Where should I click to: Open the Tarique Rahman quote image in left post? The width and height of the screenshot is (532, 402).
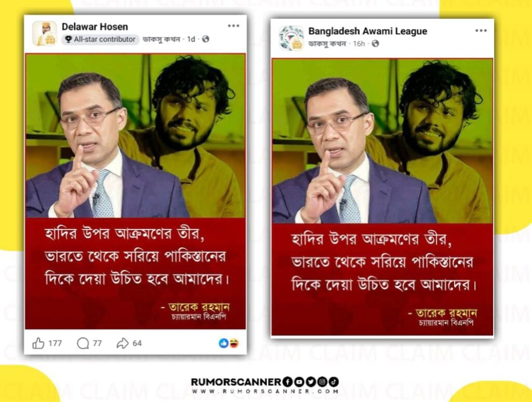click(x=136, y=191)
